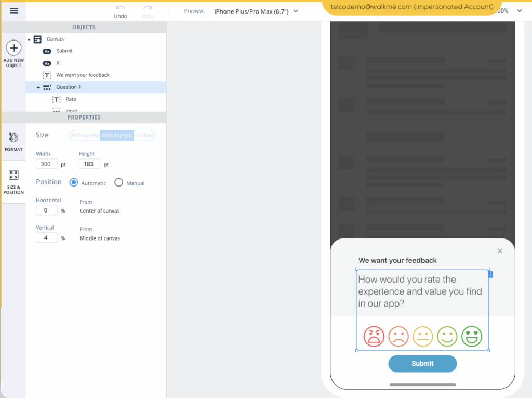Select Manual position radio button
The height and width of the screenshot is (398, 532).
(x=118, y=182)
